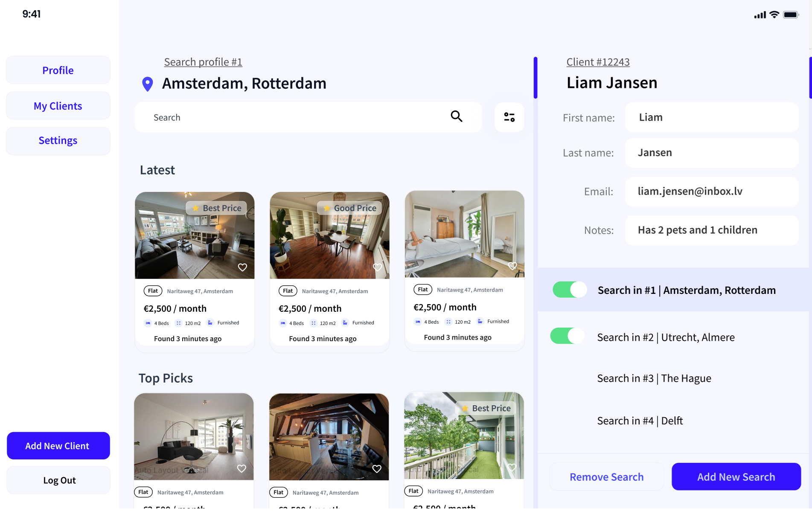The image size is (812, 511).
Task: Click the Search text field
Action: pos(308,117)
